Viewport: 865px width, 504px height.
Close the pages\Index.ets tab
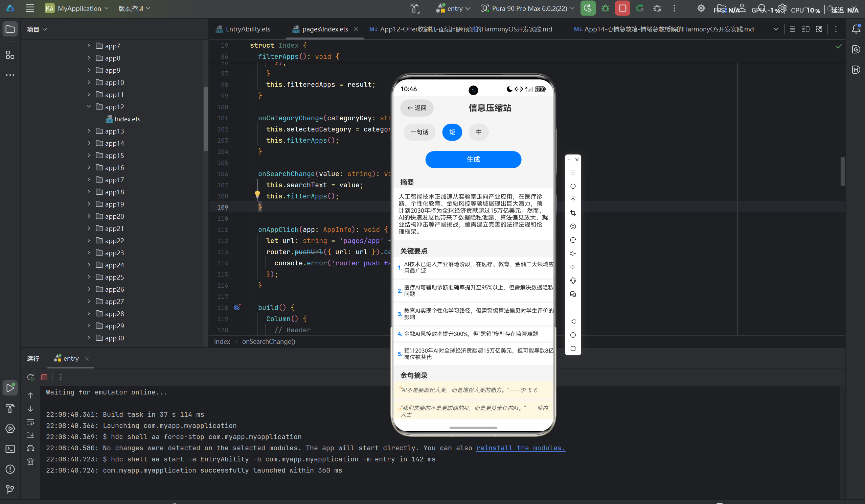point(356,29)
